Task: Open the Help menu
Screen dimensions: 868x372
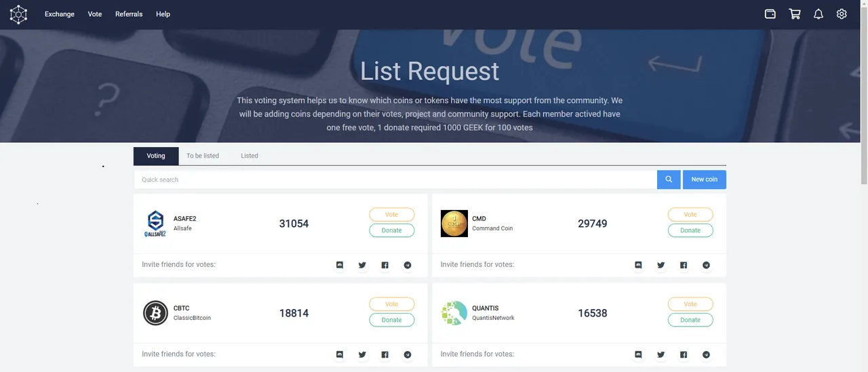Action: (x=163, y=14)
